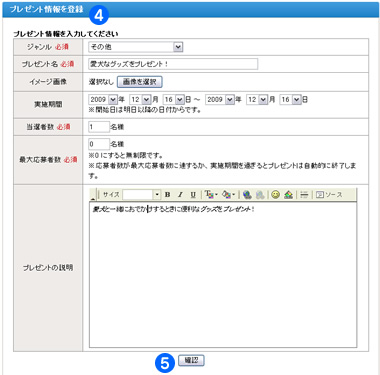This screenshot has width=380, height=375.
Task: Toggle italic formatting in editor toolbar
Action: coord(180,195)
